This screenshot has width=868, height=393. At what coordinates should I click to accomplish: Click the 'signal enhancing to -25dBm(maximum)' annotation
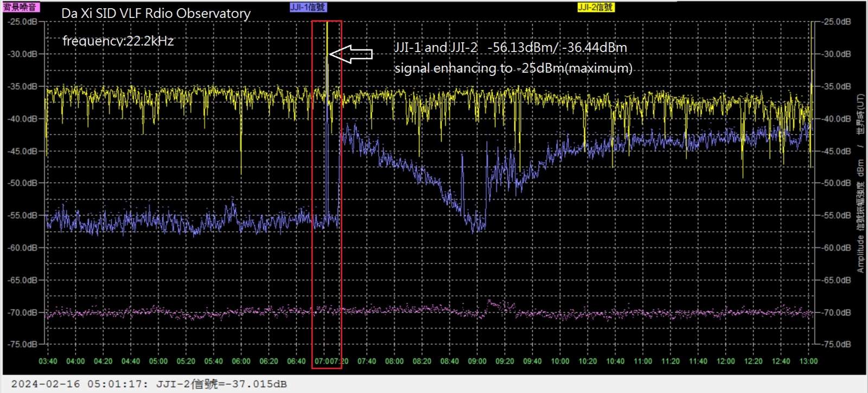pyautogui.click(x=513, y=68)
